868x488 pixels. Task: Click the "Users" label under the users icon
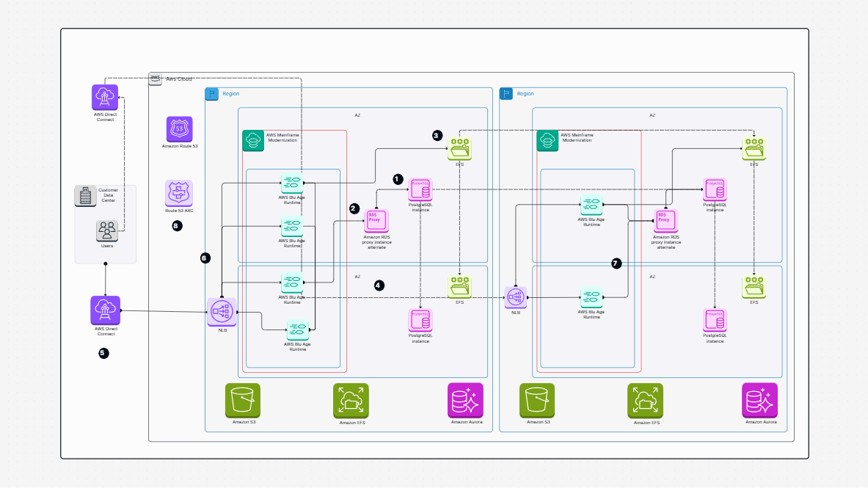pos(107,246)
